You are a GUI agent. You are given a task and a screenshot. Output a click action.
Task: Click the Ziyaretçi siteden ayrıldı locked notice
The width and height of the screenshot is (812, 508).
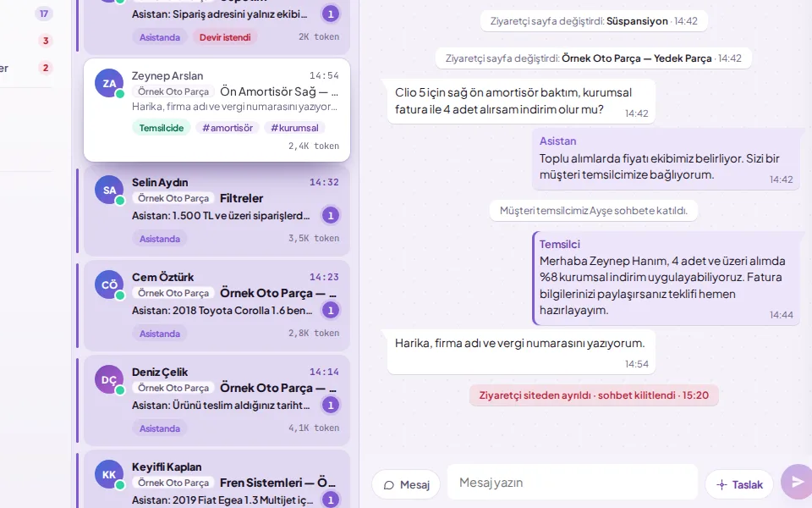click(594, 395)
